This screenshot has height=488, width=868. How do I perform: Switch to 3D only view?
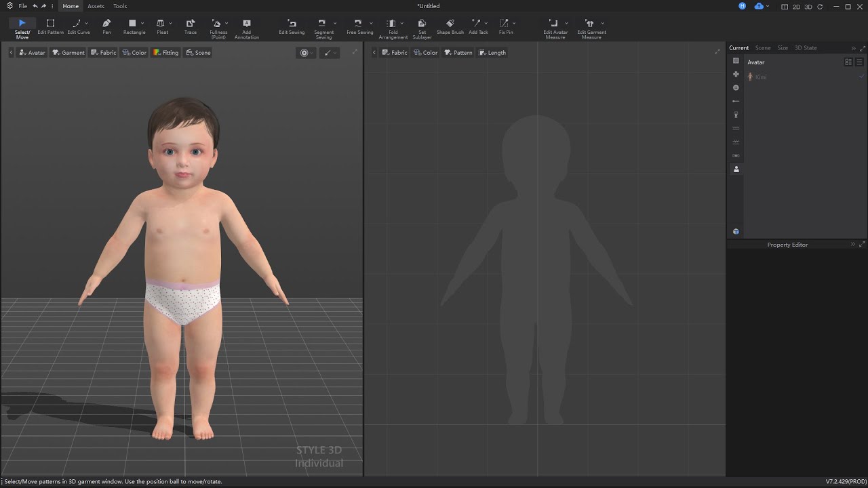pyautogui.click(x=808, y=7)
